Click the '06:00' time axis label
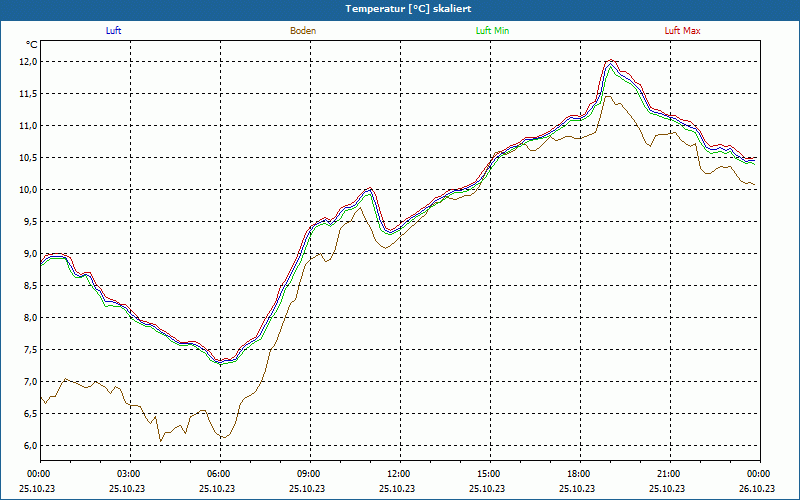 click(220, 474)
